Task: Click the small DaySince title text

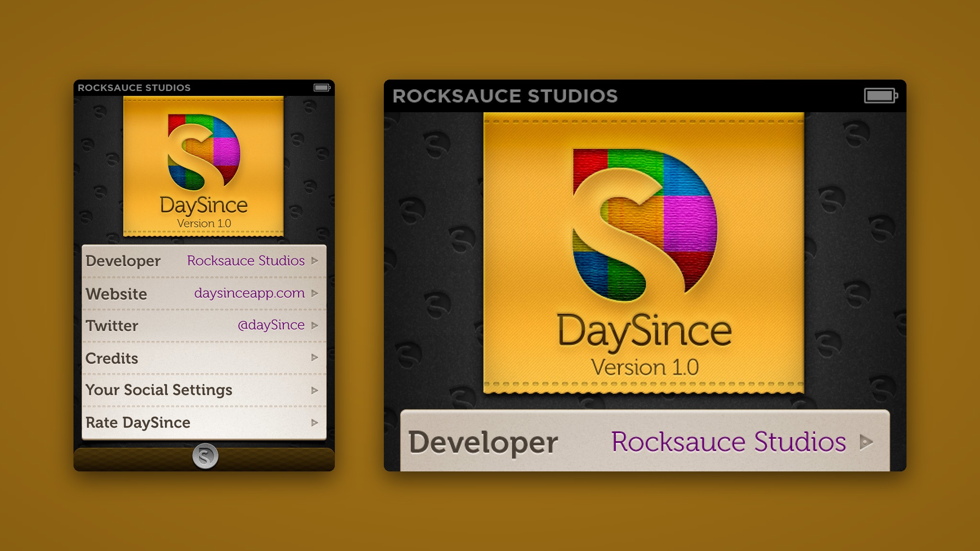Action: [x=203, y=206]
